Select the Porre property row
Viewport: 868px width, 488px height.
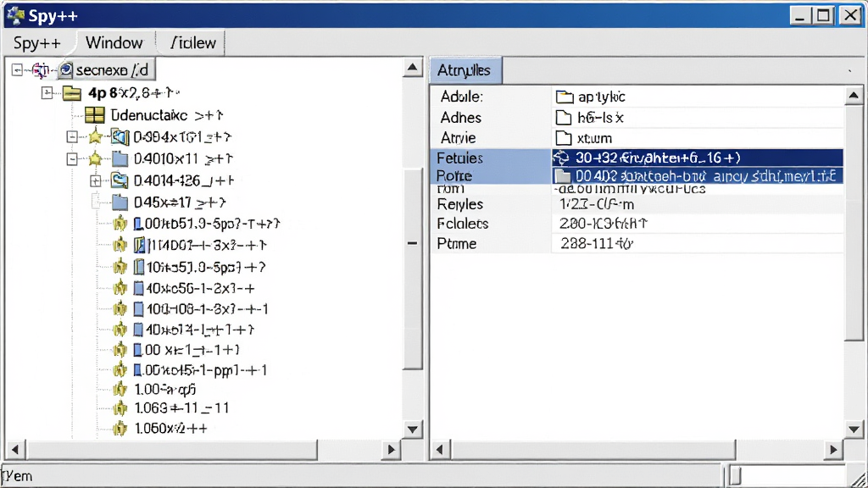(637, 176)
